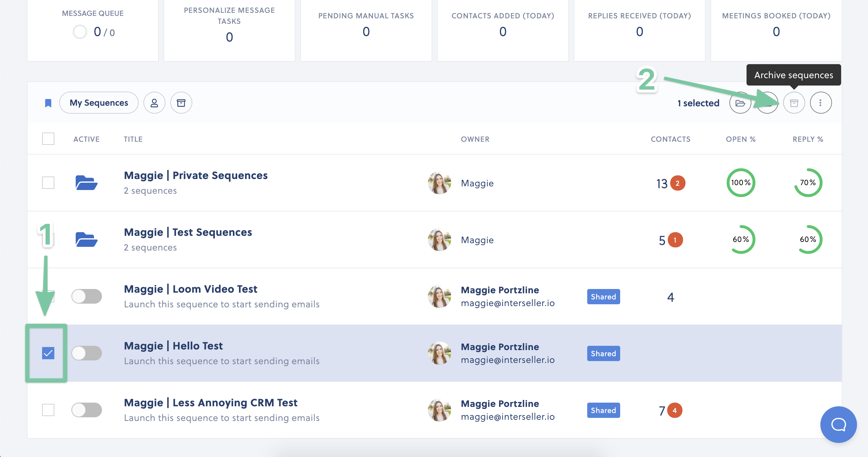Expand the Maggie | Test Sequences folder
Screen dimensions: 868x457
(188, 232)
